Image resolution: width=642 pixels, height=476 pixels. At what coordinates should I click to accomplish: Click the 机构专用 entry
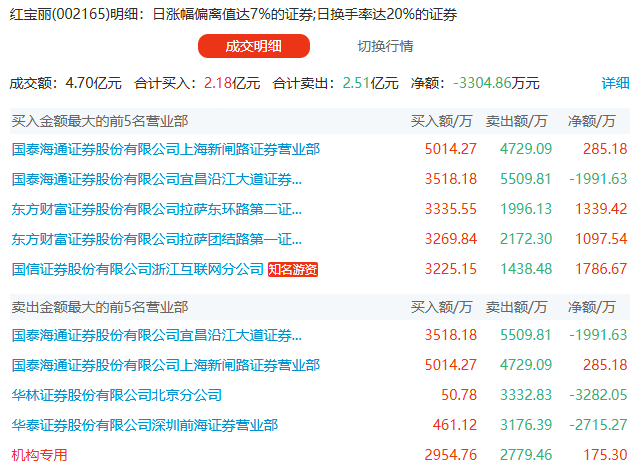[39, 455]
